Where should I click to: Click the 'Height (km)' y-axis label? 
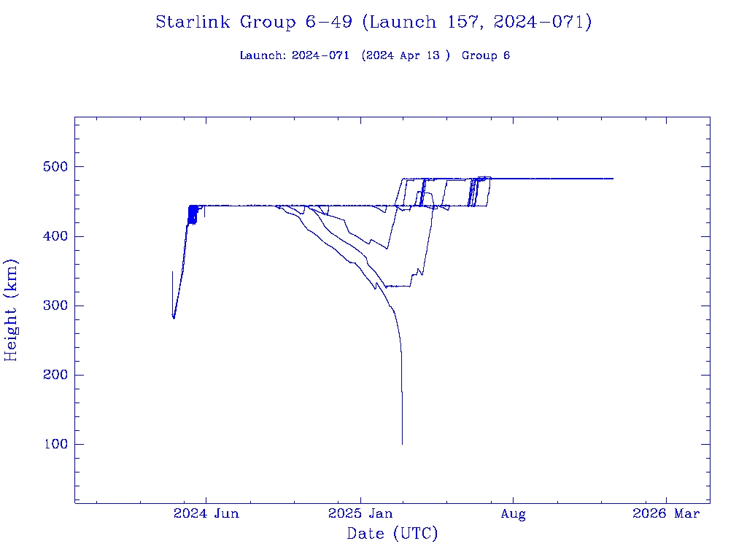pyautogui.click(x=11, y=310)
